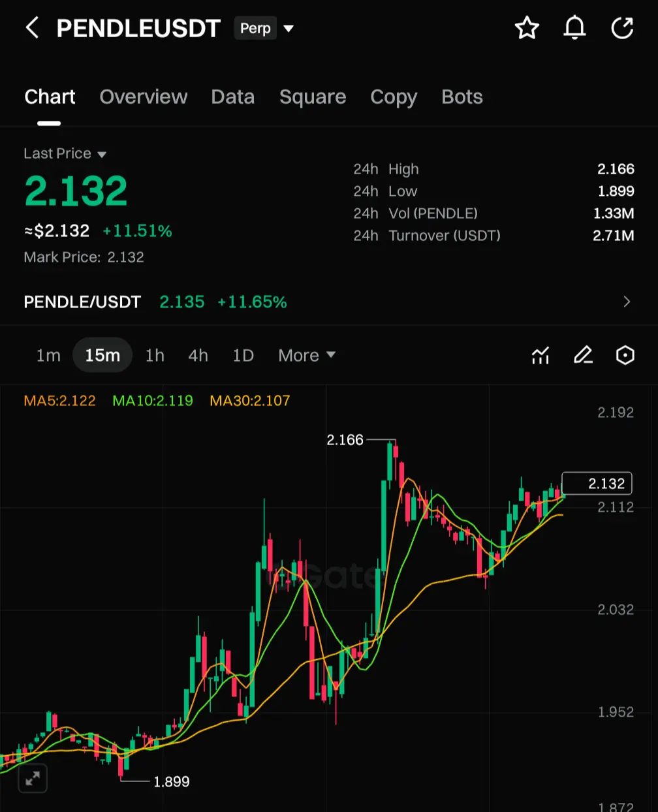Tap the 2.132 current price tag on chart

pyautogui.click(x=597, y=484)
